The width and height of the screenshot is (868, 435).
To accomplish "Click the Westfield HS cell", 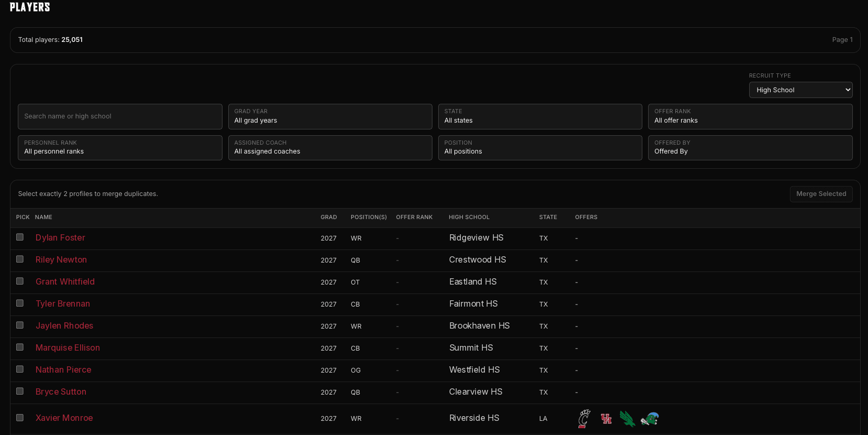I will [474, 370].
